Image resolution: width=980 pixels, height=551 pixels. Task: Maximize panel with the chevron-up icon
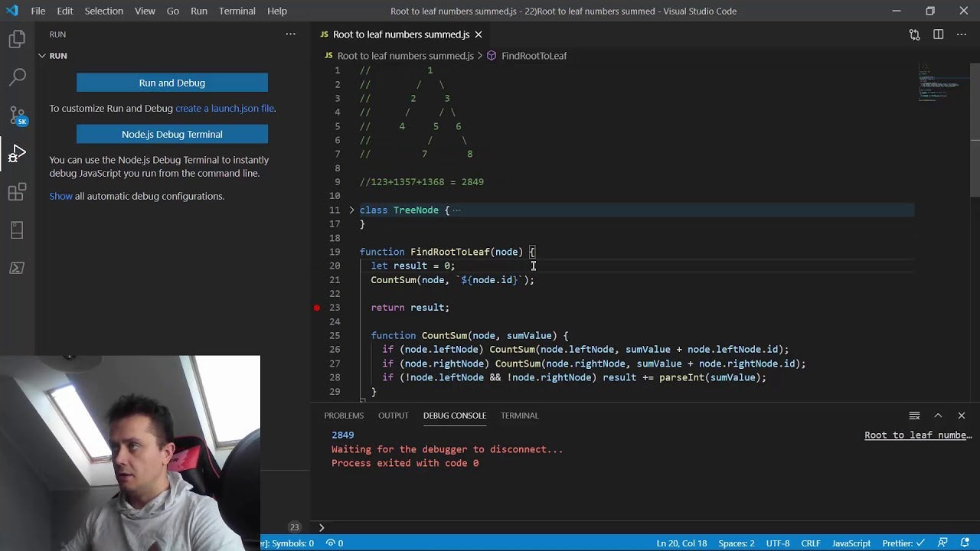click(938, 416)
